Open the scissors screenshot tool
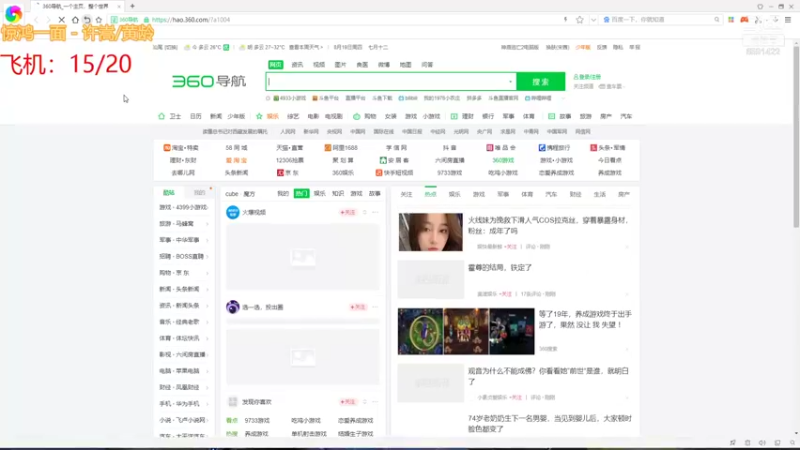800x450 pixels. 759,20
